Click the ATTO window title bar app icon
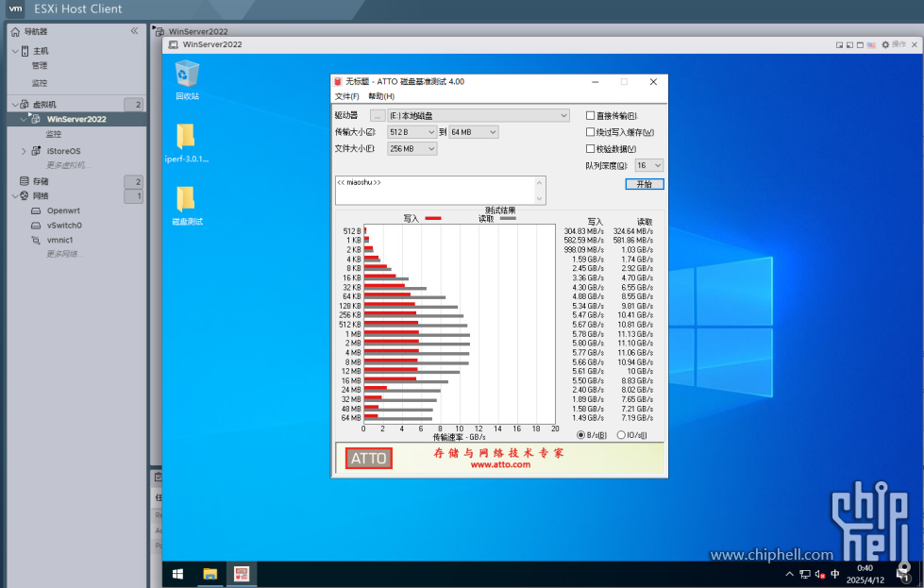The image size is (924, 588). click(x=338, y=82)
